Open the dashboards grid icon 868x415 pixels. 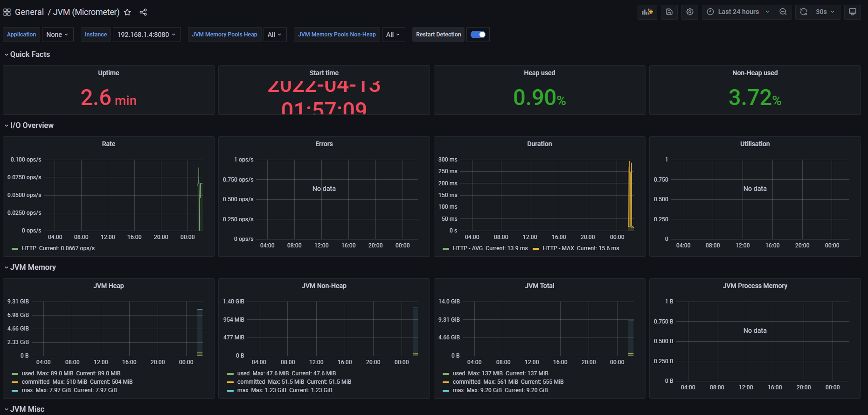(7, 12)
